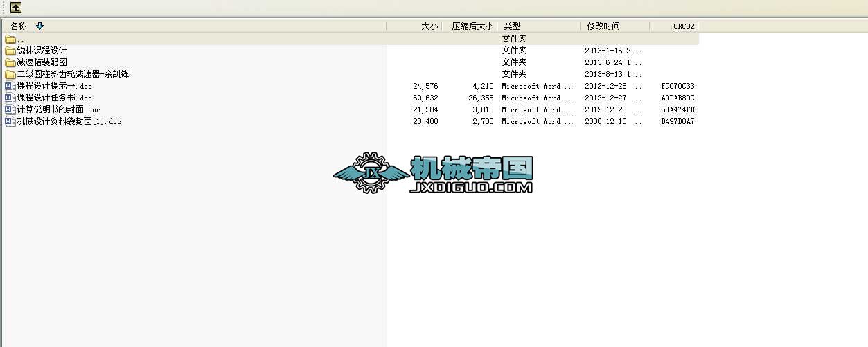Click Word icon of 课程设计提示一.doc
This screenshot has height=347, width=868.
coord(10,86)
